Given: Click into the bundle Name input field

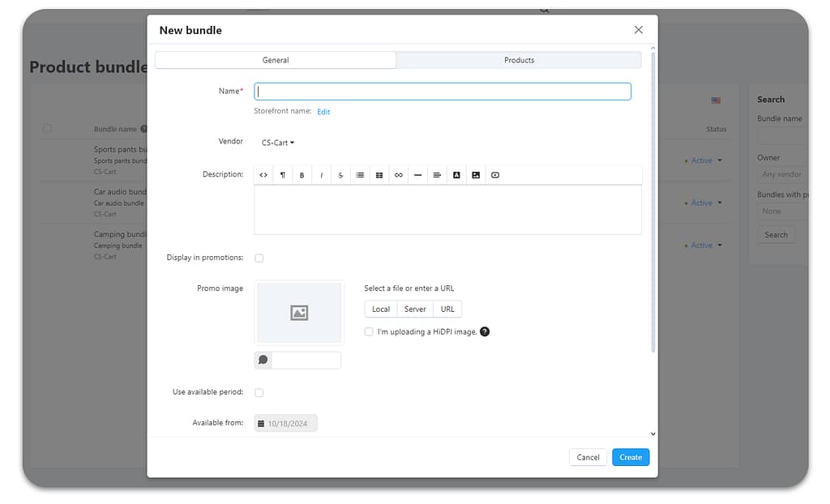Looking at the screenshot, I should click(x=443, y=92).
